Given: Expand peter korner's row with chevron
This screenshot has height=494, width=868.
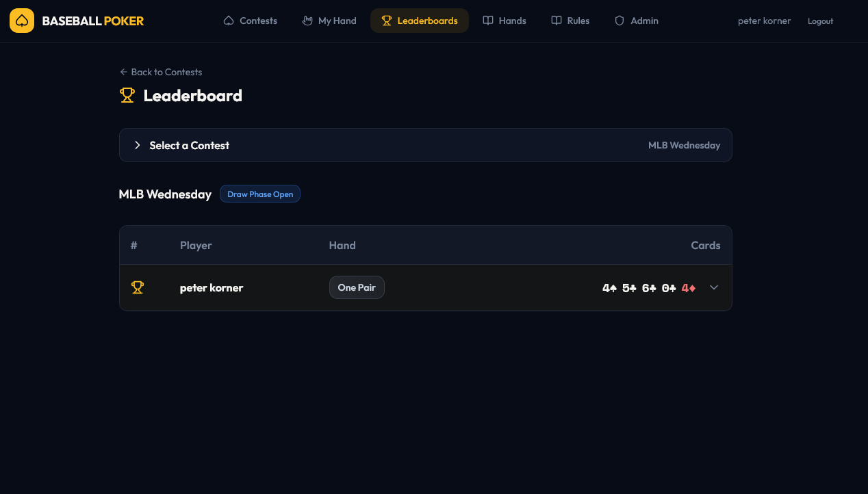Looking at the screenshot, I should click(x=714, y=287).
